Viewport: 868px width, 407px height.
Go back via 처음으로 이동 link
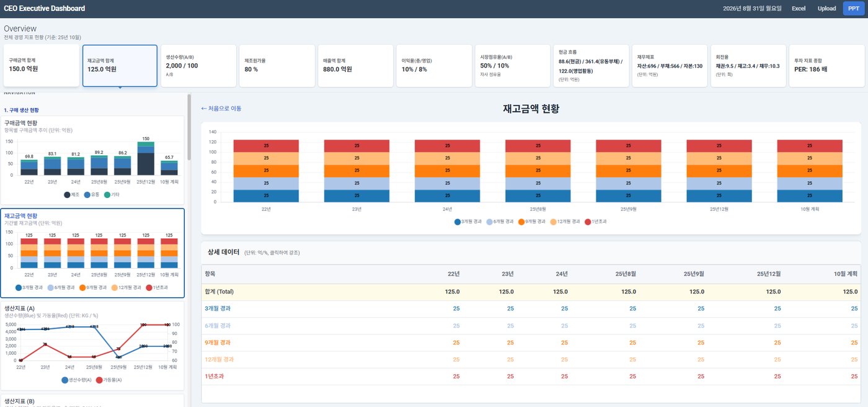coord(221,109)
